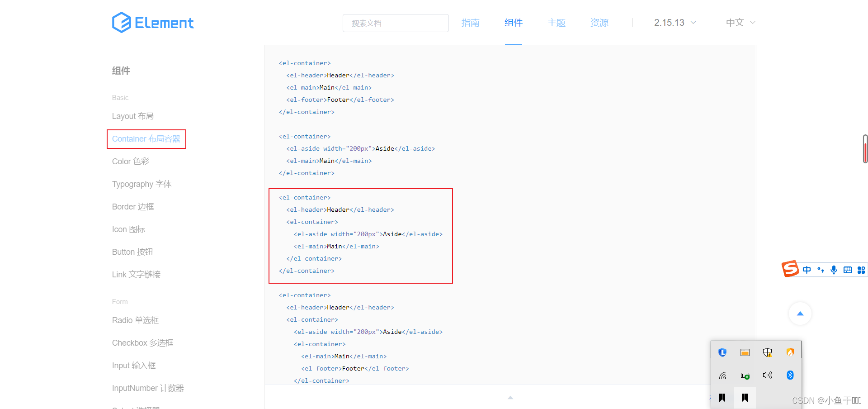Open the Sogou soft keyboard icon

pos(848,270)
